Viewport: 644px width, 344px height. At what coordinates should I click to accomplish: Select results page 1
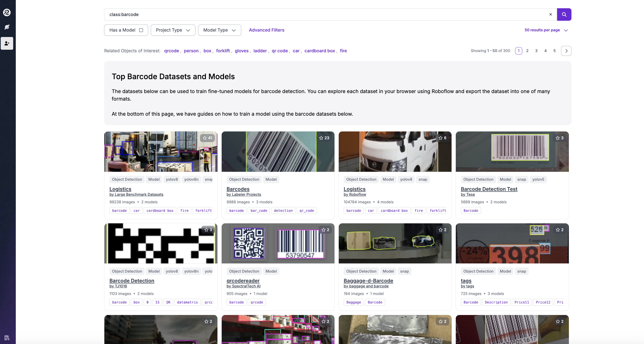click(518, 51)
